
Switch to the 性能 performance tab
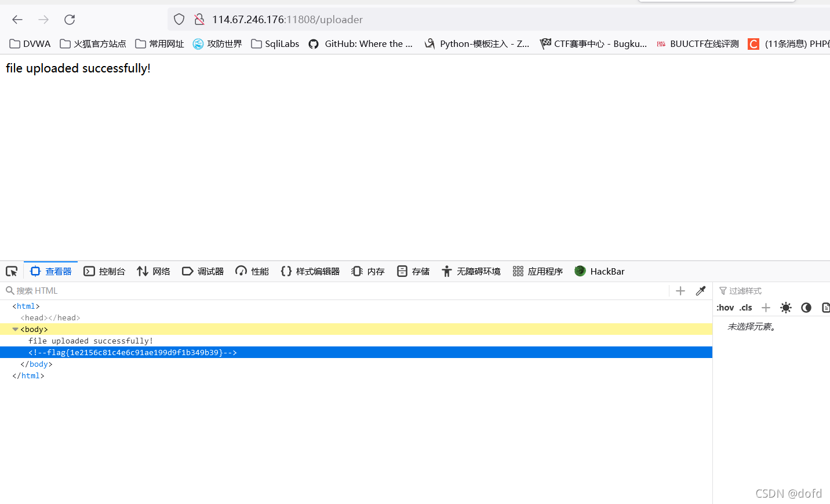point(252,272)
